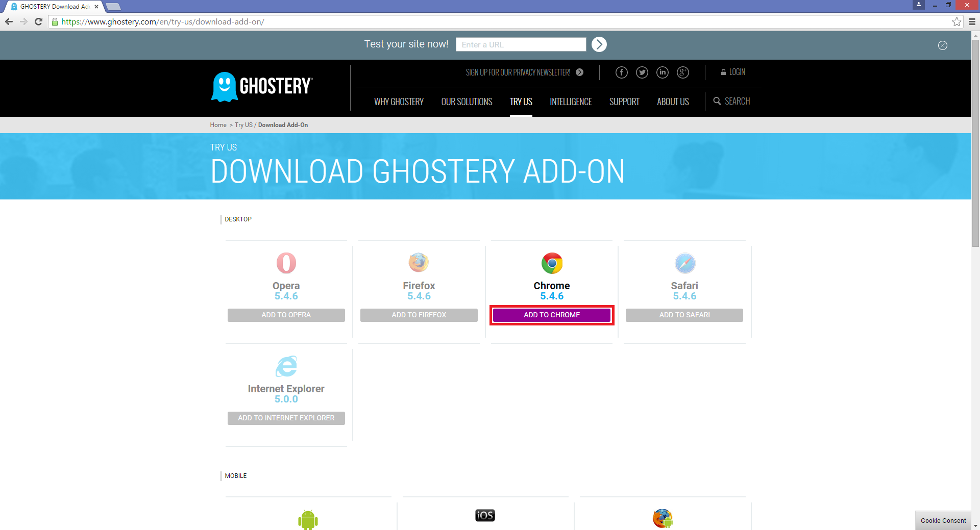Bookmark this page with star icon
This screenshot has width=980, height=530.
[957, 22]
